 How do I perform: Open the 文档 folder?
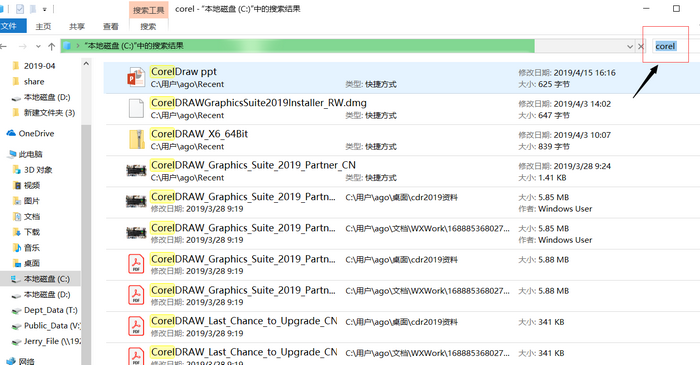tap(32, 217)
